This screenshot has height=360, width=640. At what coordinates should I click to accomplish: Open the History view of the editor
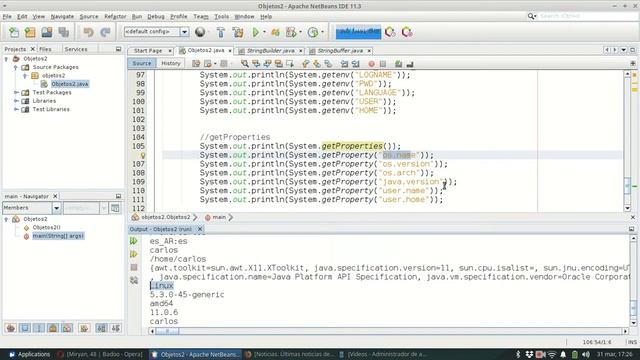(x=171, y=63)
